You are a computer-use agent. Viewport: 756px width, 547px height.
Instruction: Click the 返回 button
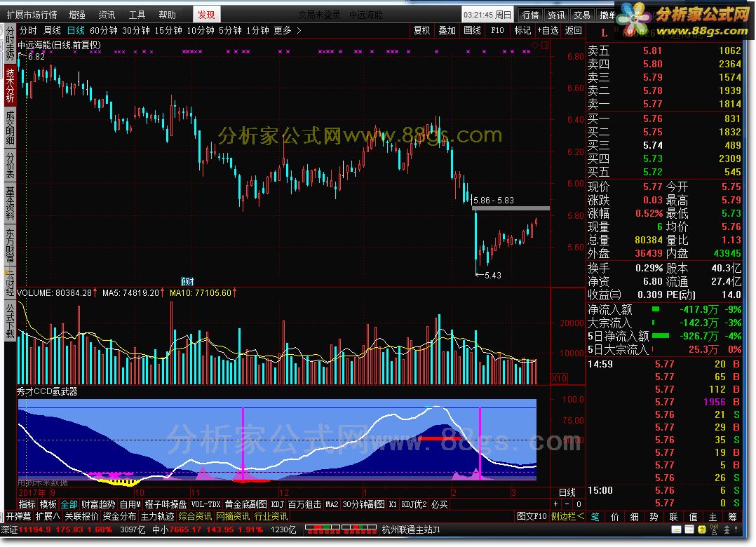coord(573,30)
